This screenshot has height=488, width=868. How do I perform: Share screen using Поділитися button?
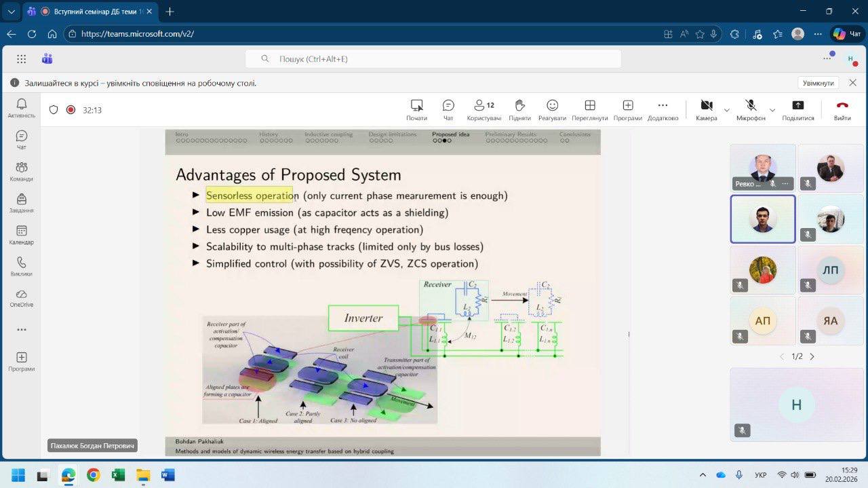tap(797, 109)
